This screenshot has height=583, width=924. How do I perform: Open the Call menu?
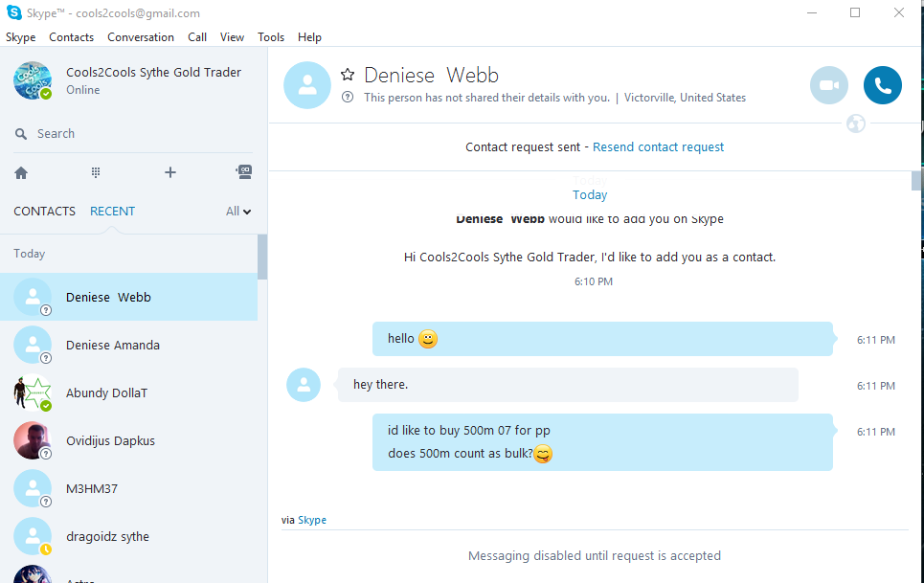pos(197,37)
